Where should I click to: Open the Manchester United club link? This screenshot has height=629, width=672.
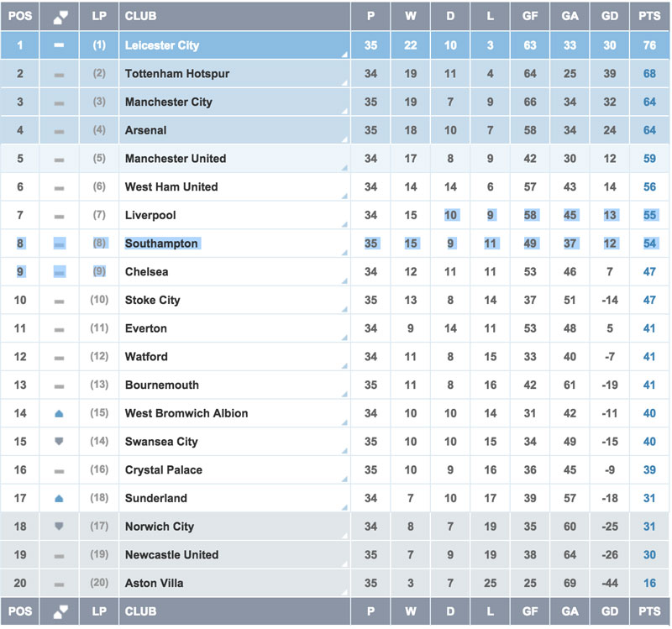(x=176, y=159)
